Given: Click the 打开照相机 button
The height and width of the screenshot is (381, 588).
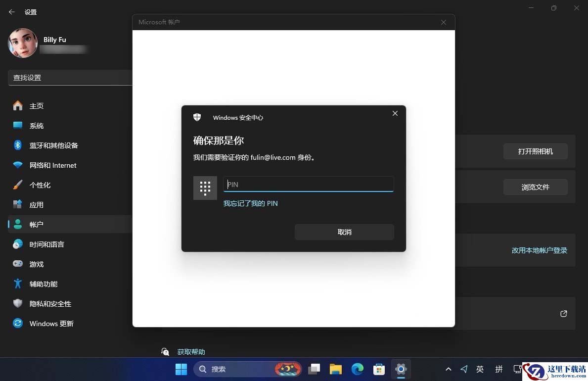Looking at the screenshot, I should (535, 151).
